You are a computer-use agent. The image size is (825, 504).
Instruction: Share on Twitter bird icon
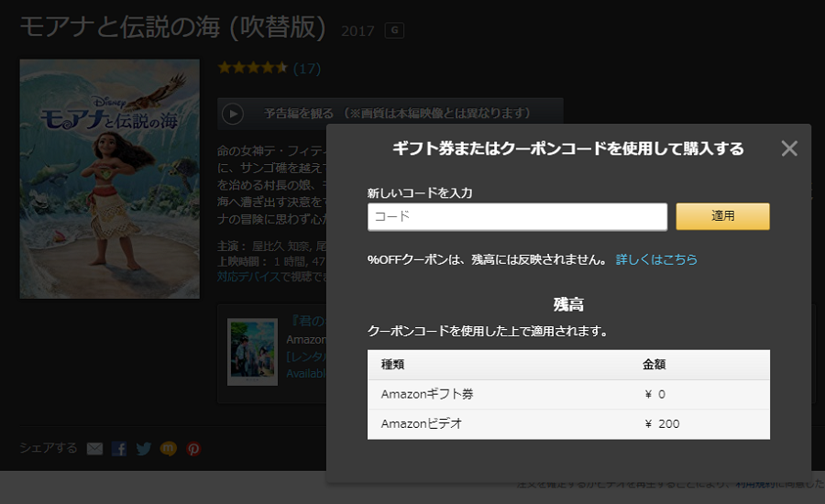[x=144, y=449]
